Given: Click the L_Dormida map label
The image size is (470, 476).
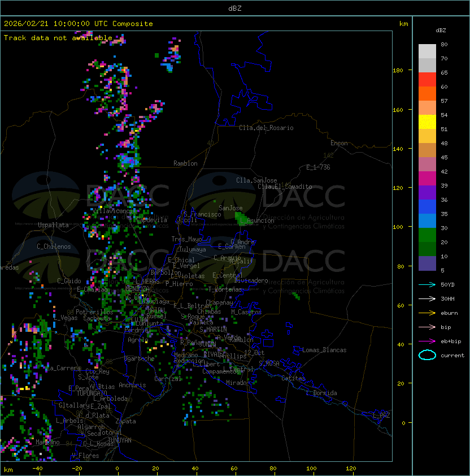Looking at the screenshot, I should coord(321,393).
